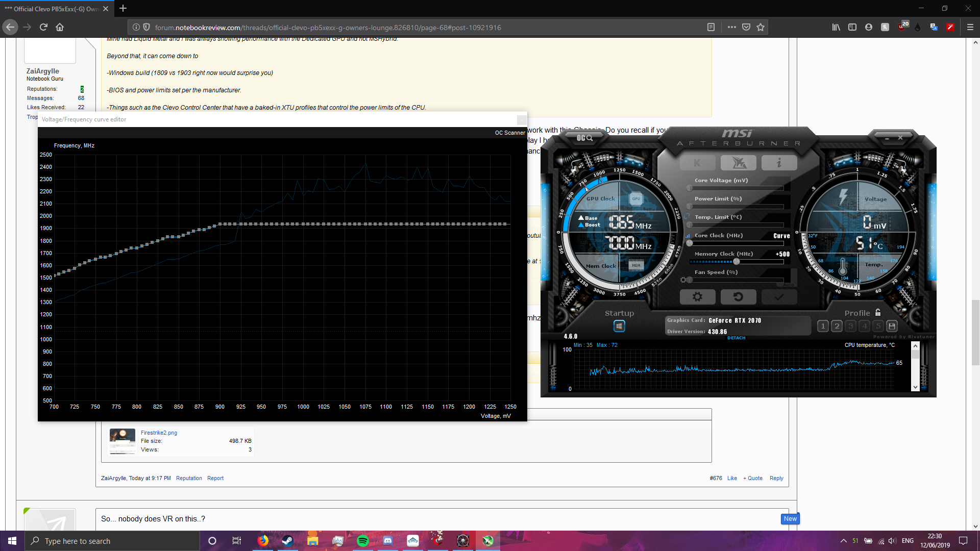Open a new browser tab
The image size is (980, 551).
pos(123,8)
